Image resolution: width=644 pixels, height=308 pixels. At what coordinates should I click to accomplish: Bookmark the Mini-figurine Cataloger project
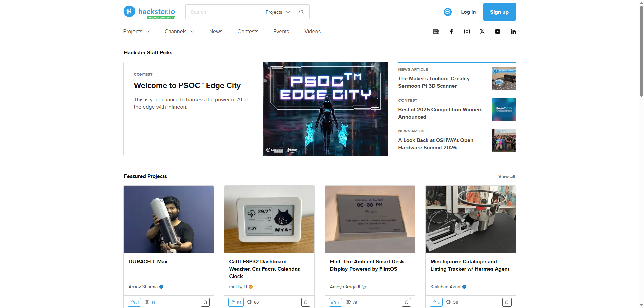tap(507, 302)
